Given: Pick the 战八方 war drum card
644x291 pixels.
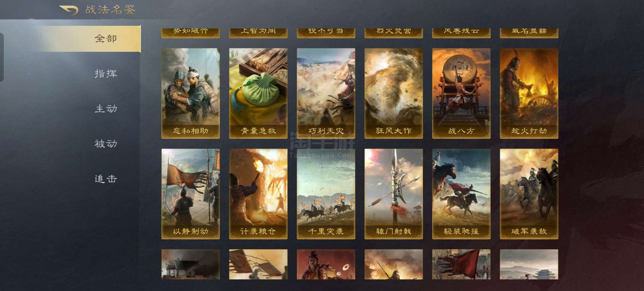Looking at the screenshot, I should 461,93.
